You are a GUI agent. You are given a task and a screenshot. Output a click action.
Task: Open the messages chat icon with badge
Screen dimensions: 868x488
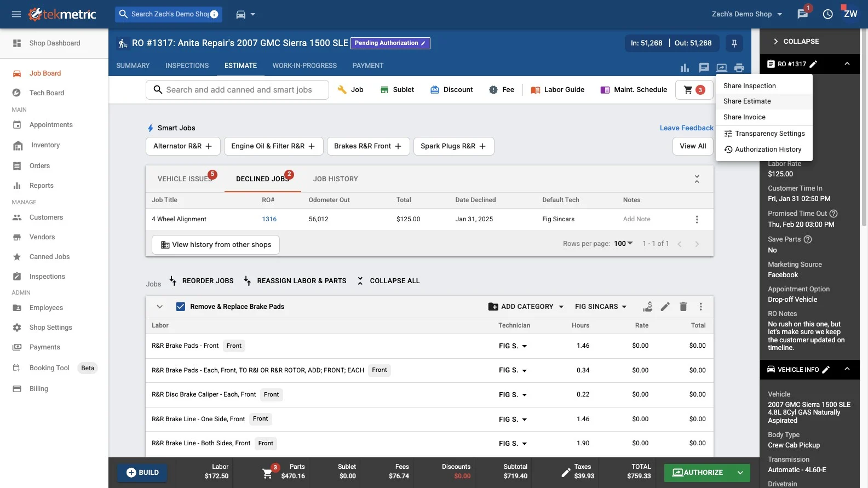coord(803,14)
